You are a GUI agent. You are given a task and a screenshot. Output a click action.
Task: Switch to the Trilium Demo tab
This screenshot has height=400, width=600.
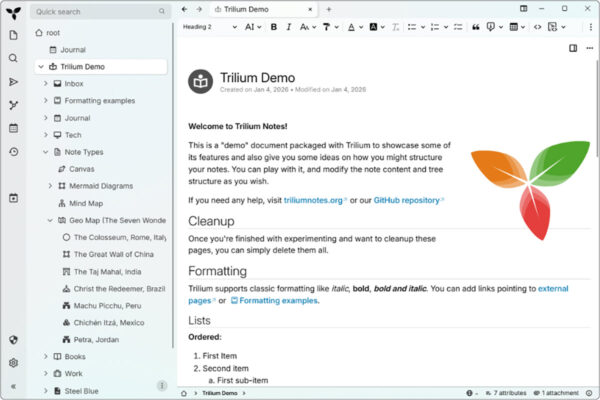point(264,9)
